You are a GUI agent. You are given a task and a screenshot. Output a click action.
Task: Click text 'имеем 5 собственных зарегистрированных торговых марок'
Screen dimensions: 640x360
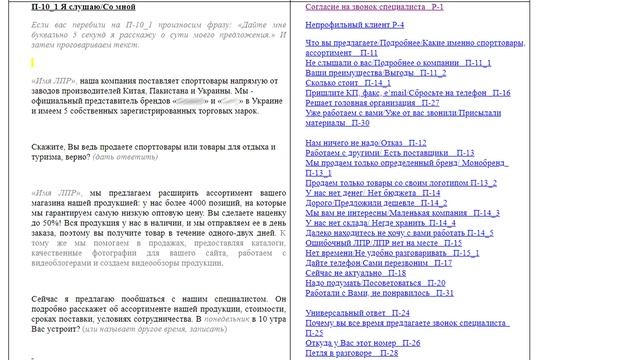[149, 111]
